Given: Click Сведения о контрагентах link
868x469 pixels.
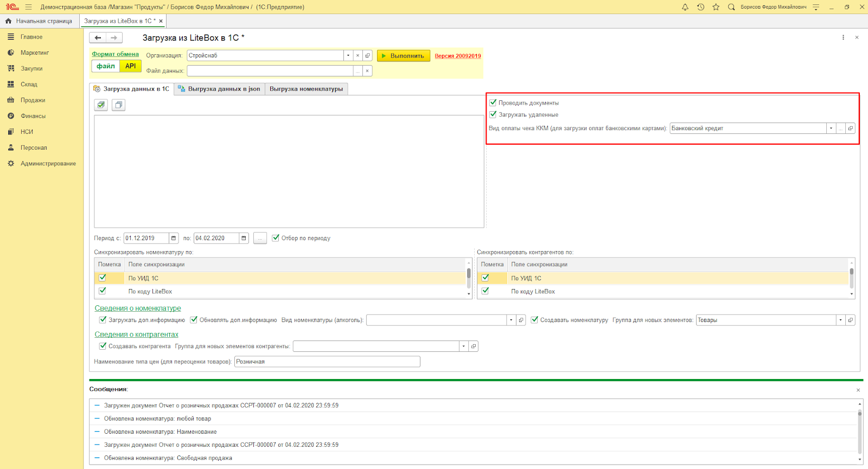Looking at the screenshot, I should (x=136, y=334).
